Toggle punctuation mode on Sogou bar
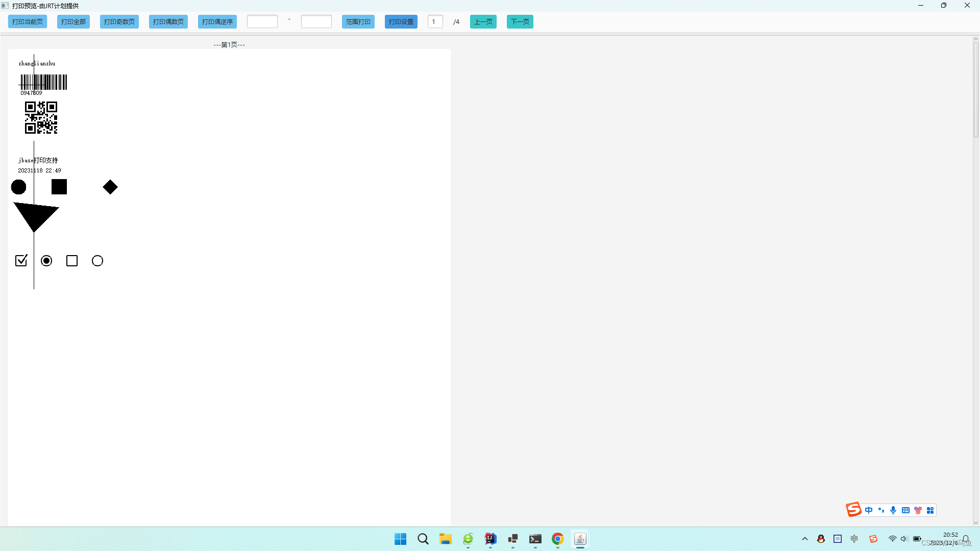 pyautogui.click(x=881, y=510)
